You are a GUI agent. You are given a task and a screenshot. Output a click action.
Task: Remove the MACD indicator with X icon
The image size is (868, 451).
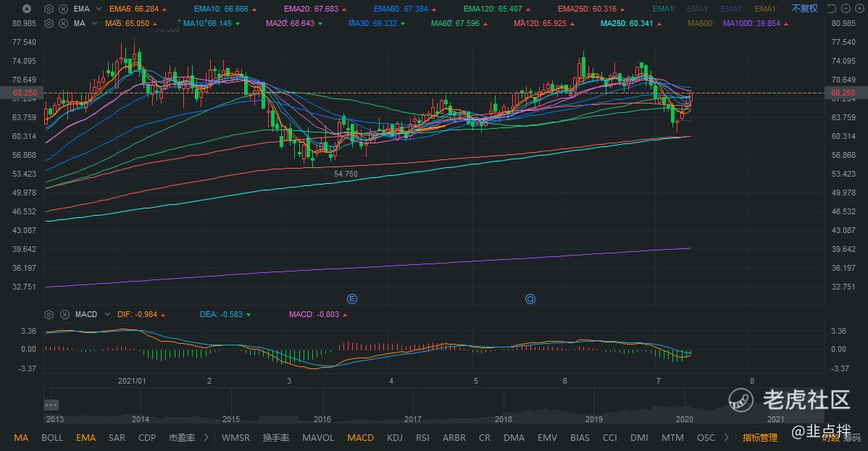click(64, 314)
